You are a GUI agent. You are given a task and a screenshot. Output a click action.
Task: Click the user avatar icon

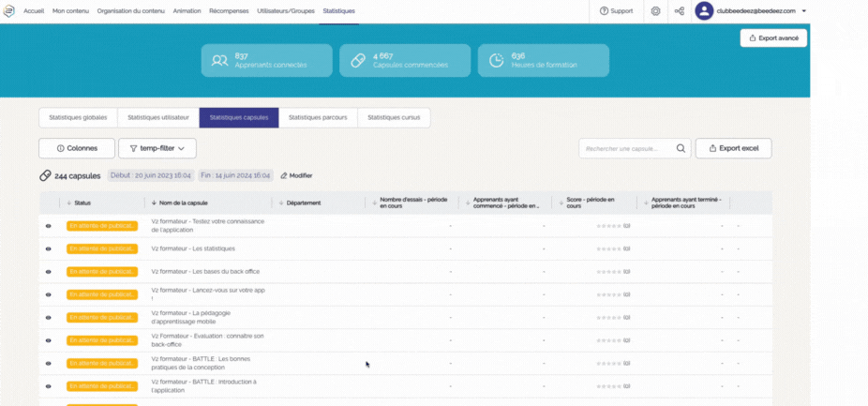click(x=704, y=10)
